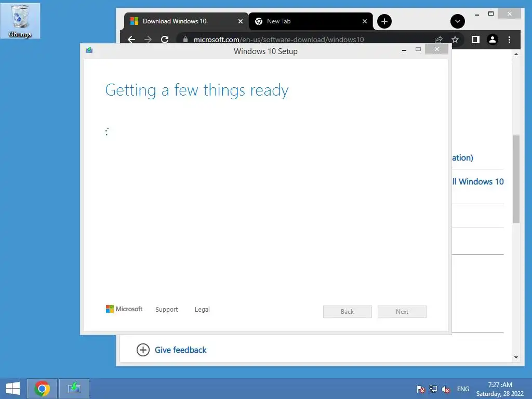Image resolution: width=532 pixels, height=399 pixels.
Task: Open the Chrome profile avatar
Action: 493,39
